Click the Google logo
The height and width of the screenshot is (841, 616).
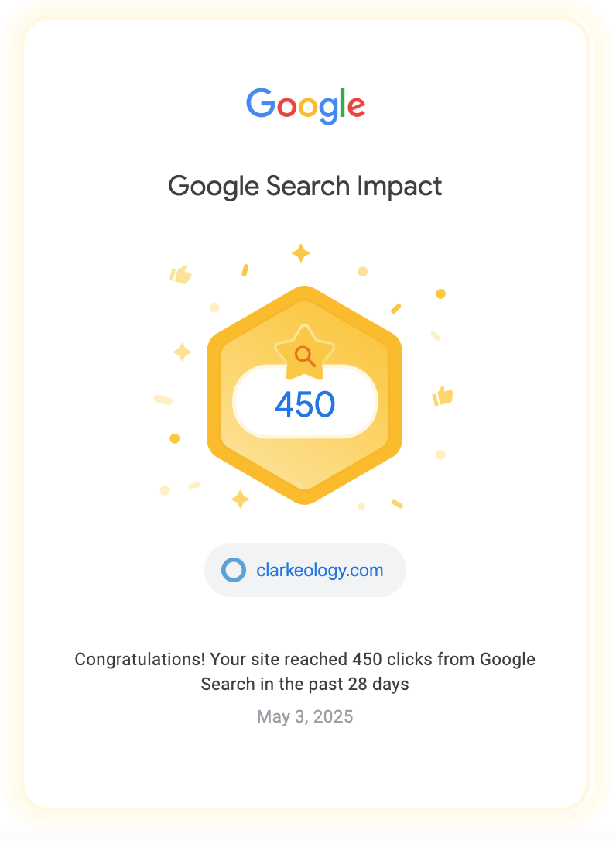click(x=306, y=105)
